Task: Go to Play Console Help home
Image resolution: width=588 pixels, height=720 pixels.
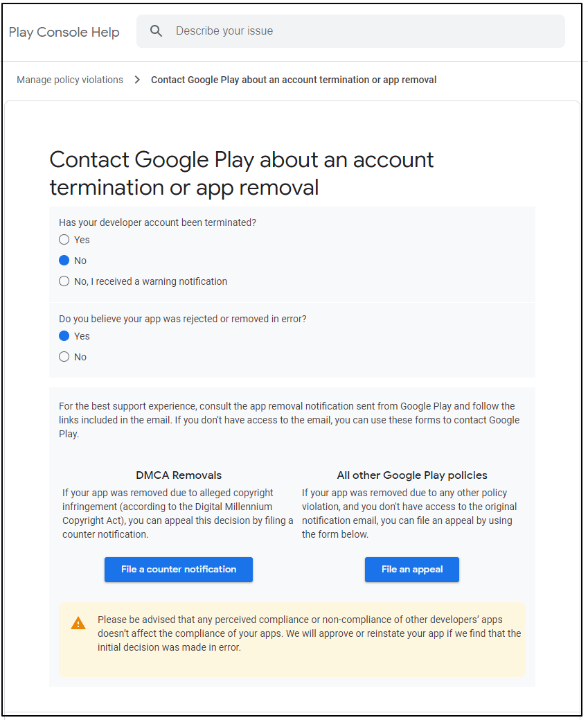Action: point(64,32)
